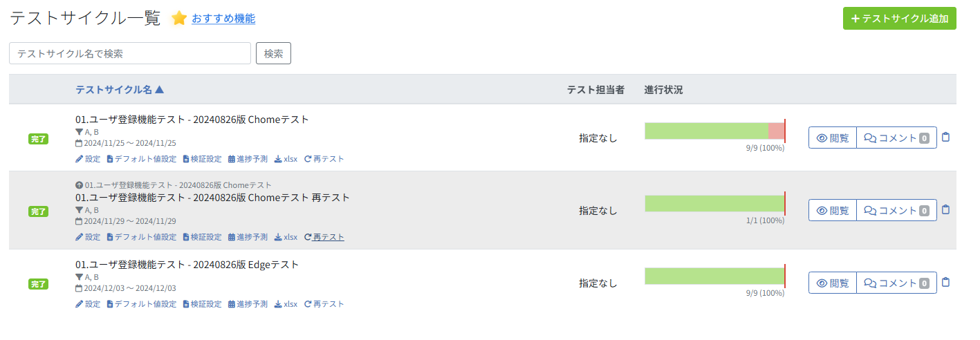Sort by テストサイクル名 column header

[x=119, y=90]
